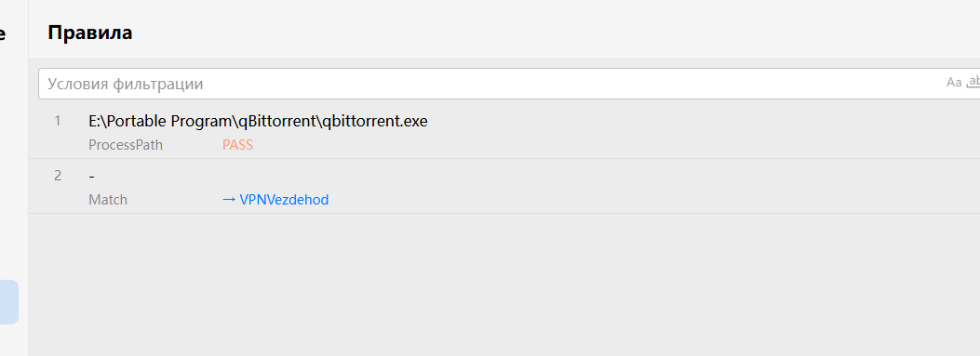
Task: Click the blank sidebar area above the highlighted item
Action: coord(14,163)
